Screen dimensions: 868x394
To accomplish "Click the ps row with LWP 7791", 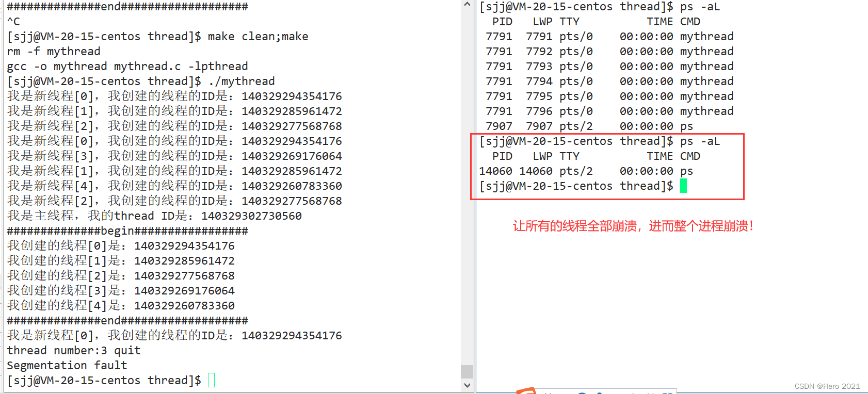I will pos(609,37).
